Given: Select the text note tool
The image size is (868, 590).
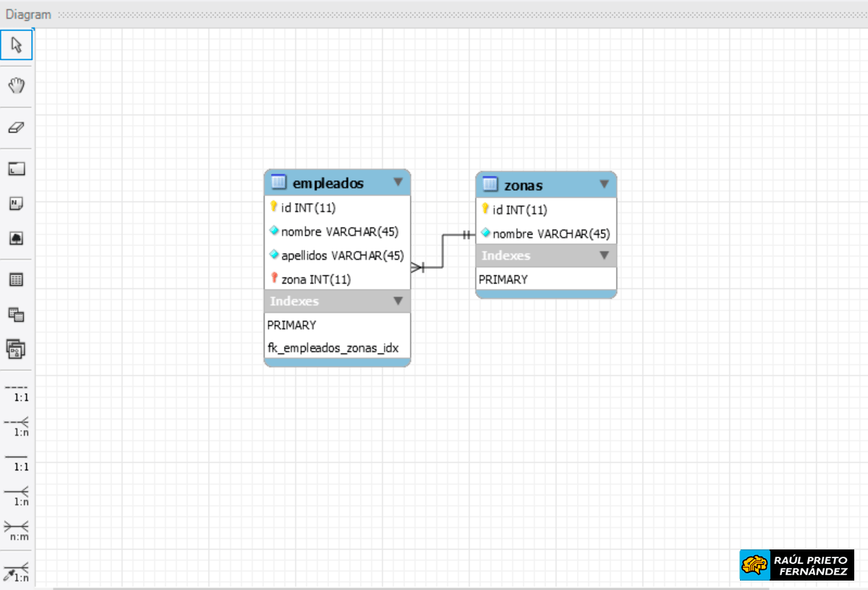Looking at the screenshot, I should point(17,203).
